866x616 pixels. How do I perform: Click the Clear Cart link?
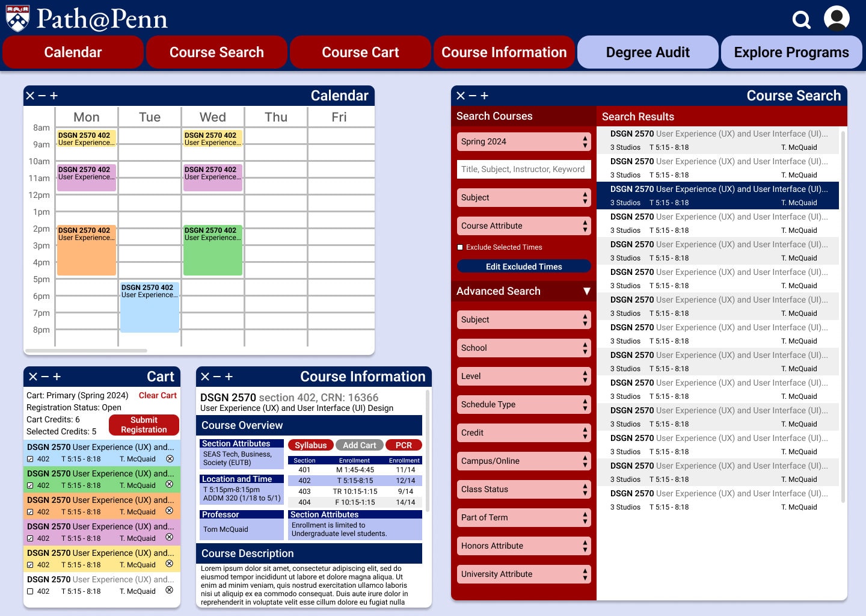158,395
